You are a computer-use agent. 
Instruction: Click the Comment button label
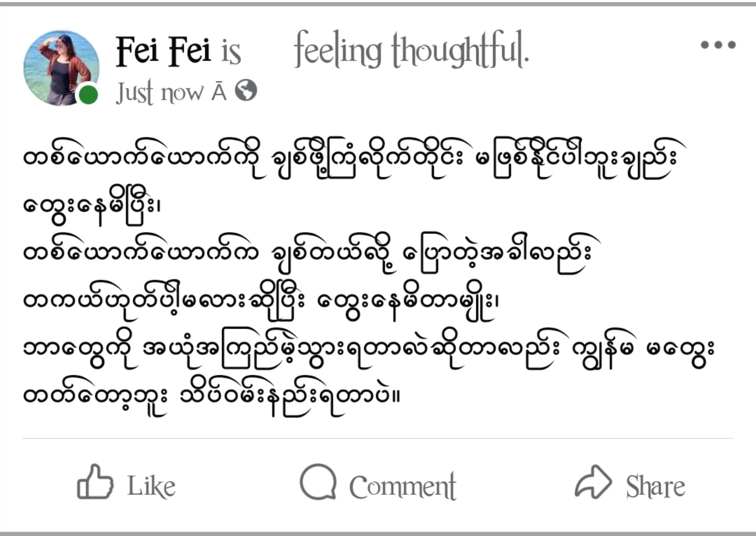point(403,486)
